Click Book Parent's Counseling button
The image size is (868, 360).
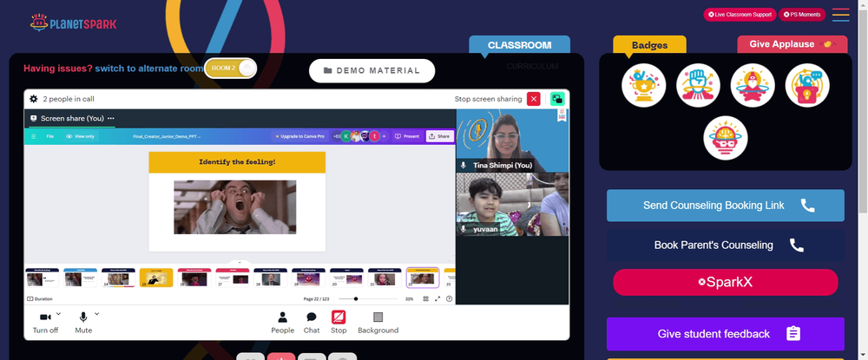pyautogui.click(x=725, y=245)
